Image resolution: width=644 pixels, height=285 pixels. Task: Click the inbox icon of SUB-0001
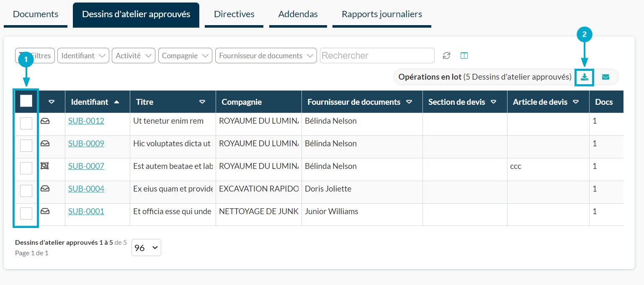[45, 211]
